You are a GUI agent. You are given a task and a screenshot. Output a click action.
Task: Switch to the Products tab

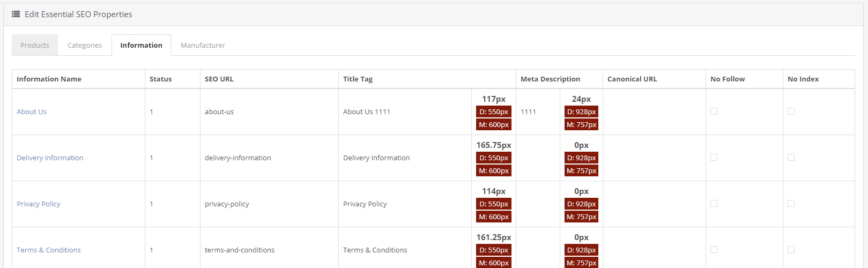click(x=35, y=45)
